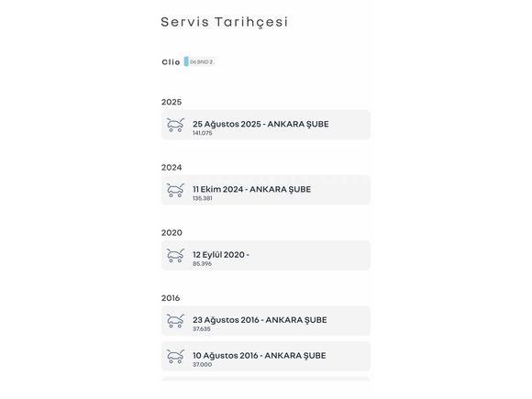Click the Clio vehicle name label
Image resolution: width=532 pixels, height=399 pixels.
pos(171,62)
